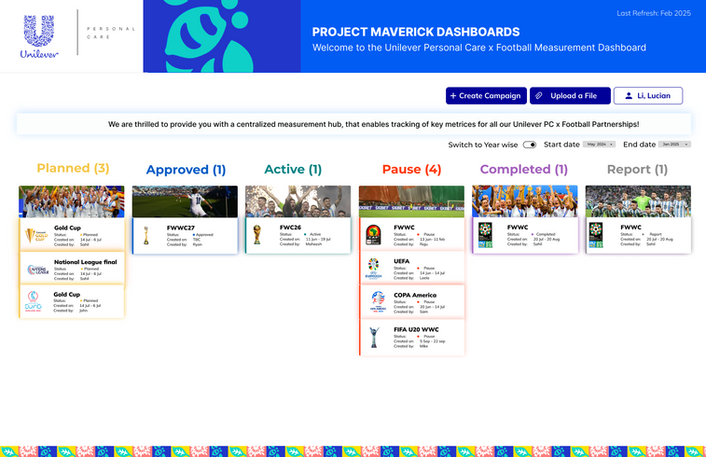Open the Report column team photo
Screen dimensions: 706x457
(x=638, y=201)
